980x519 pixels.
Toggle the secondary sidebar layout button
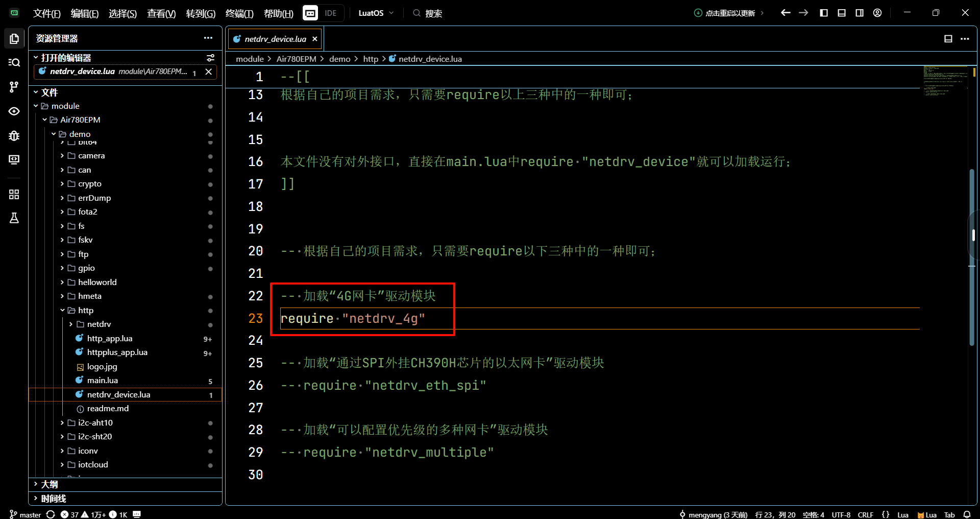[860, 13]
